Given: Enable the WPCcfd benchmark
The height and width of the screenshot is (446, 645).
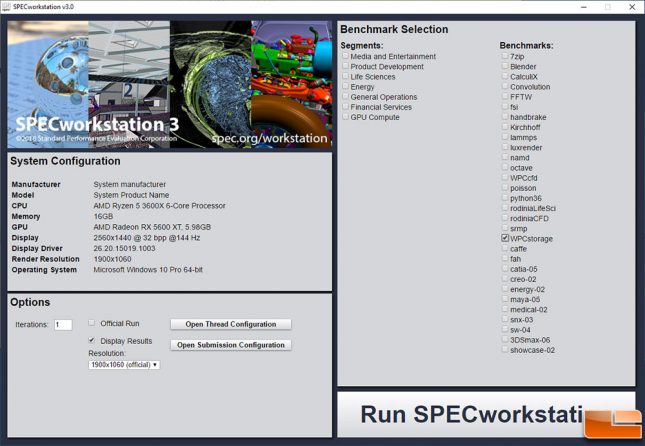Looking at the screenshot, I should (x=505, y=177).
